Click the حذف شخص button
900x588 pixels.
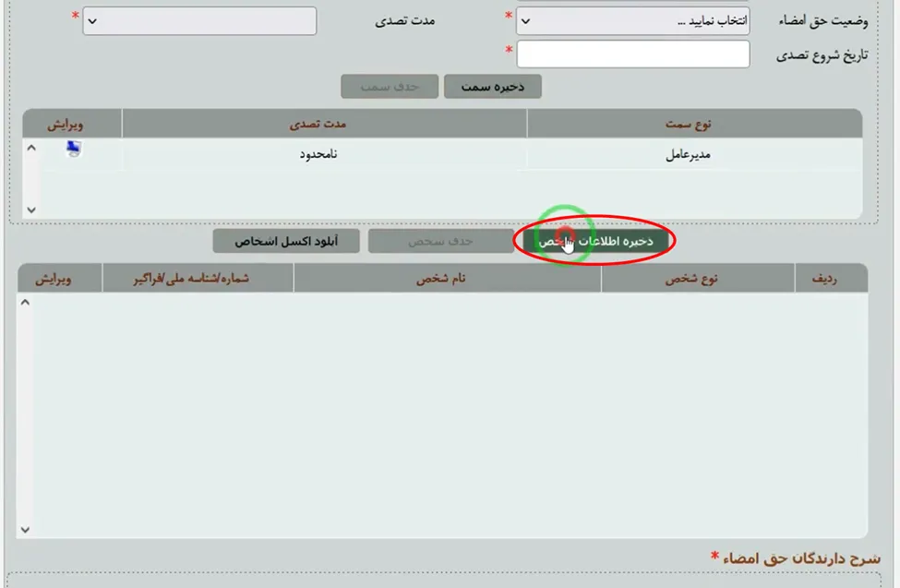coord(441,241)
